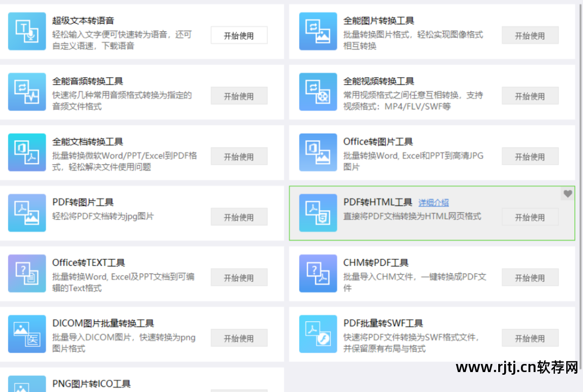The width and height of the screenshot is (583, 392).
Task: Click 开始使用 for Office转TEXT工具
Action: (239, 278)
